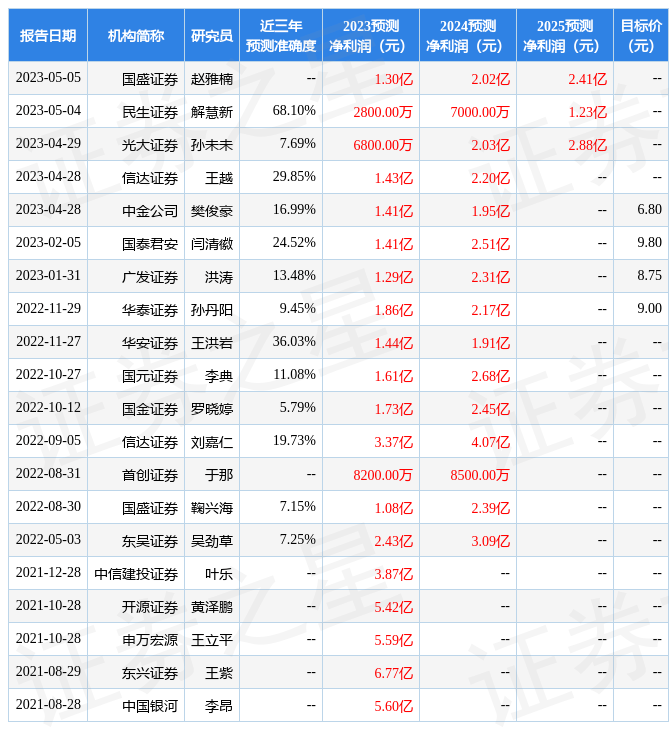Click the date 2022-10-12
The image size is (669, 730).
(x=48, y=408)
